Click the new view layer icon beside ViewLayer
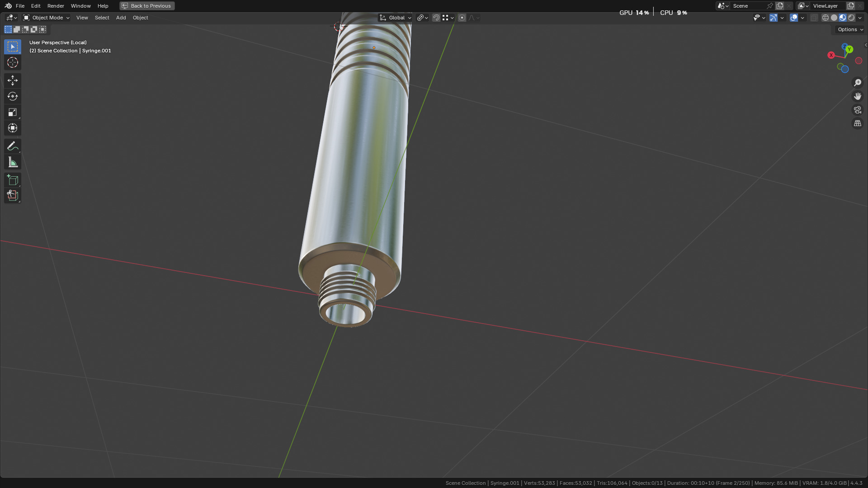The height and width of the screenshot is (488, 868). point(850,6)
